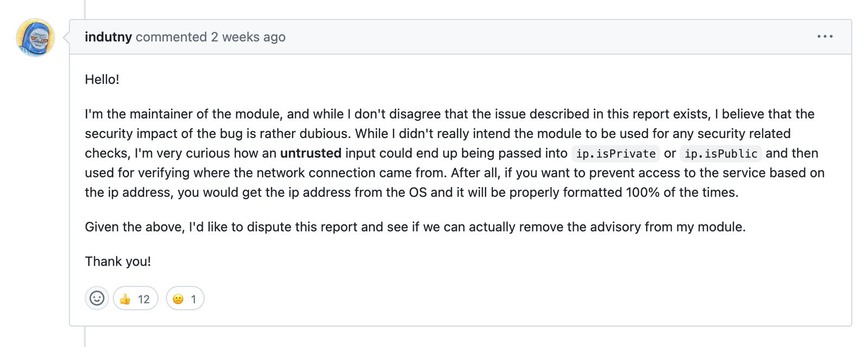Open the comment's three-dot options menu
The height and width of the screenshot is (347, 868).
[825, 36]
